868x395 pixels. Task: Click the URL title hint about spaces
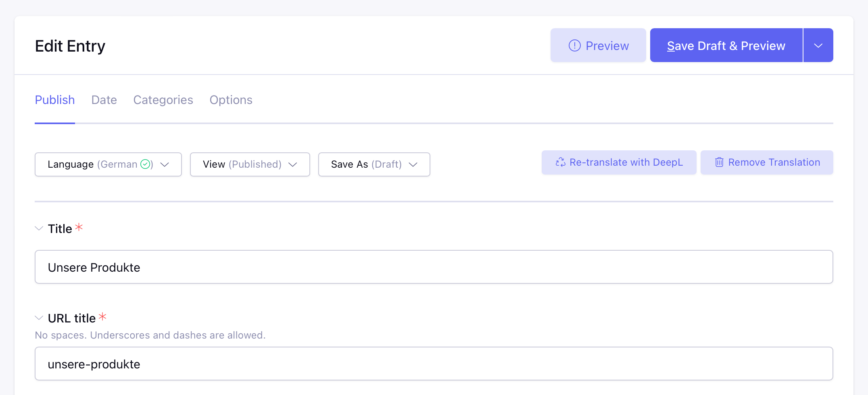[150, 335]
